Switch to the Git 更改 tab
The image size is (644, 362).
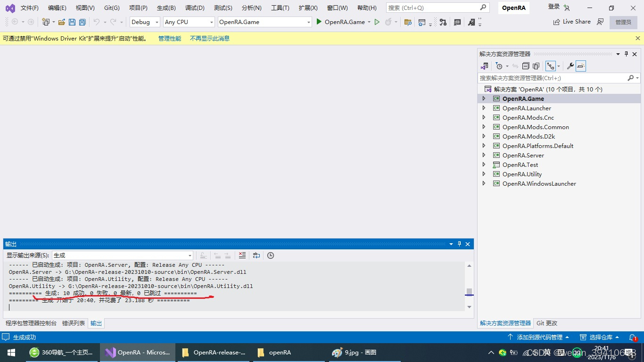(x=547, y=323)
